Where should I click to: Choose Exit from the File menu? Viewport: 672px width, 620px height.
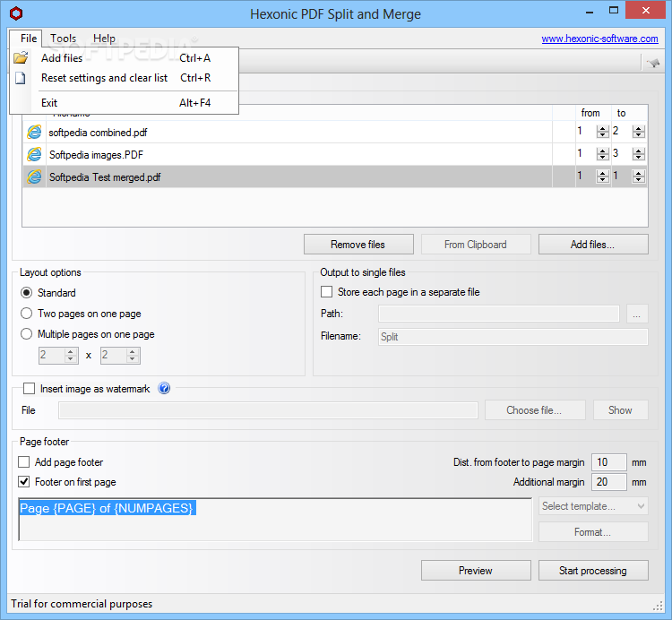[125, 103]
